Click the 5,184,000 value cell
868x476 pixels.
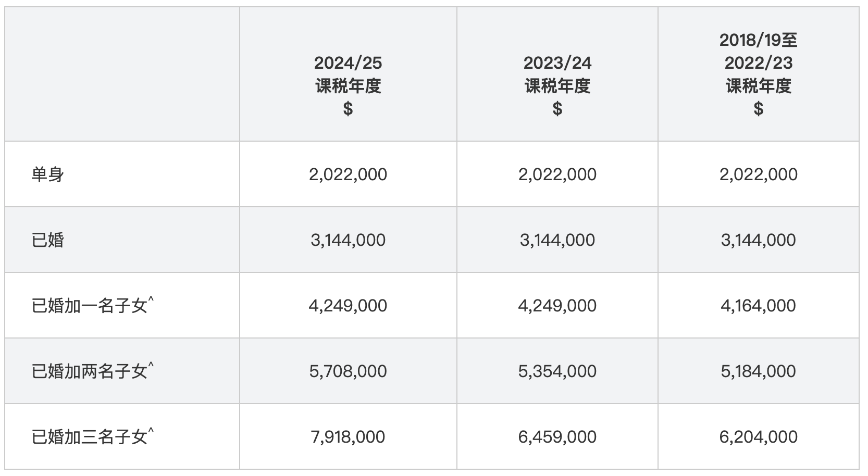(x=759, y=371)
